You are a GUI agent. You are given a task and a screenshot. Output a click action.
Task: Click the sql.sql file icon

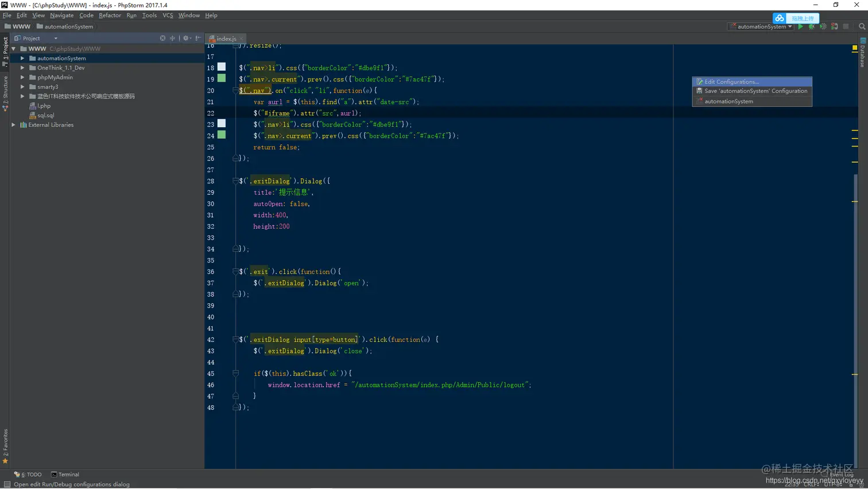point(33,115)
